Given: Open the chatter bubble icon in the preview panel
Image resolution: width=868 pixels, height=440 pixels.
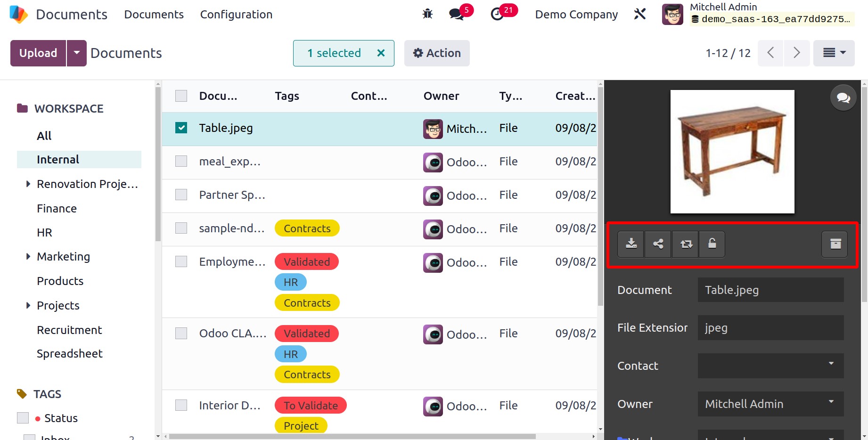Looking at the screenshot, I should (x=843, y=98).
